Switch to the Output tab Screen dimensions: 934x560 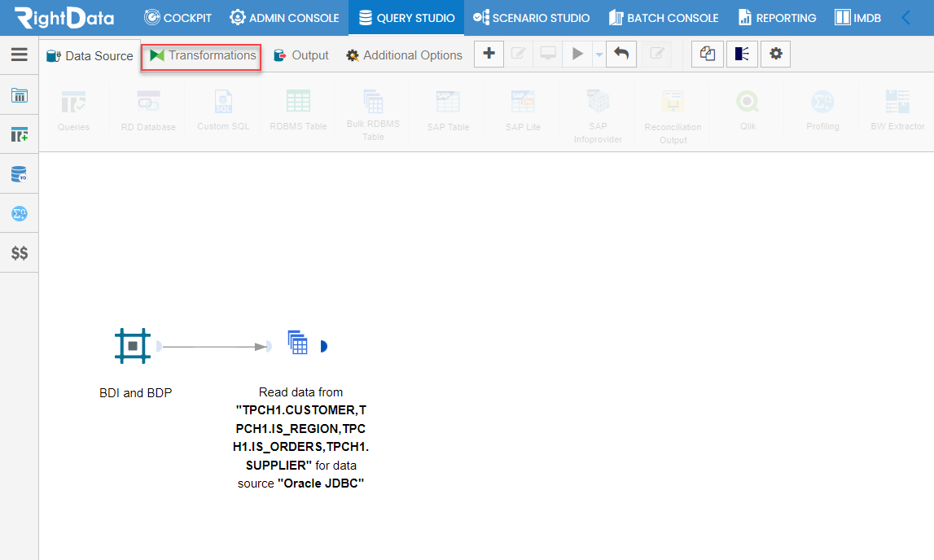click(301, 55)
